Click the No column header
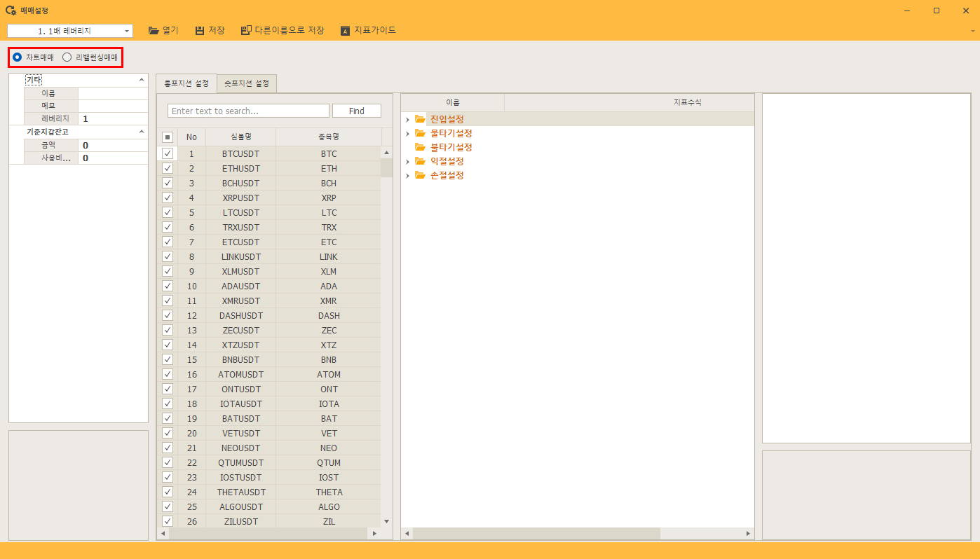This screenshot has height=559, width=980. click(191, 137)
